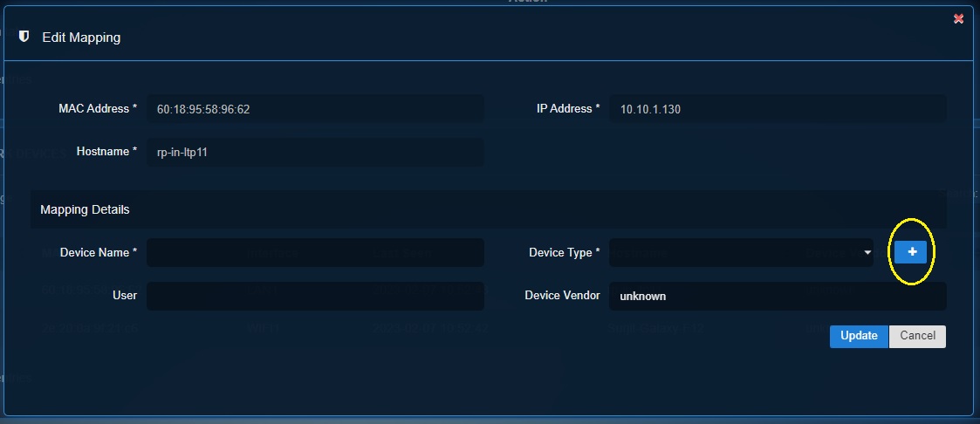This screenshot has height=424, width=980.
Task: Focus the MAC Address input field
Action: [x=315, y=109]
